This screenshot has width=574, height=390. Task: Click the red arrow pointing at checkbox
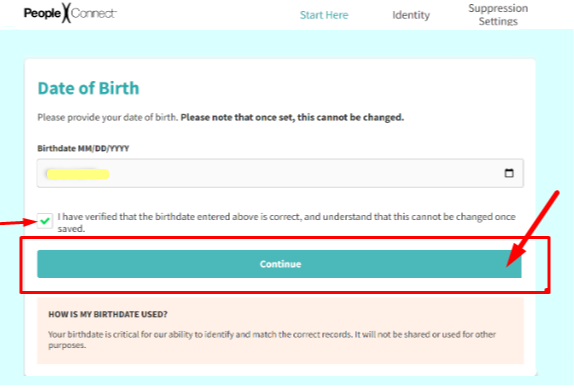click(18, 222)
